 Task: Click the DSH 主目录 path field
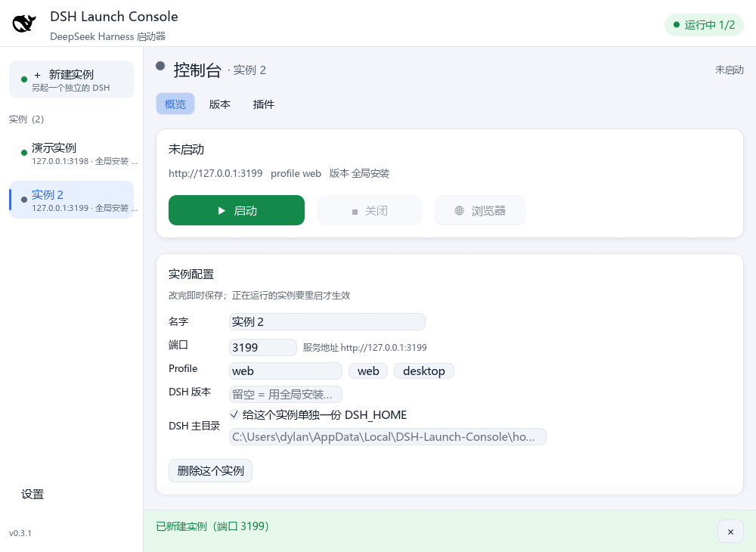coord(388,437)
